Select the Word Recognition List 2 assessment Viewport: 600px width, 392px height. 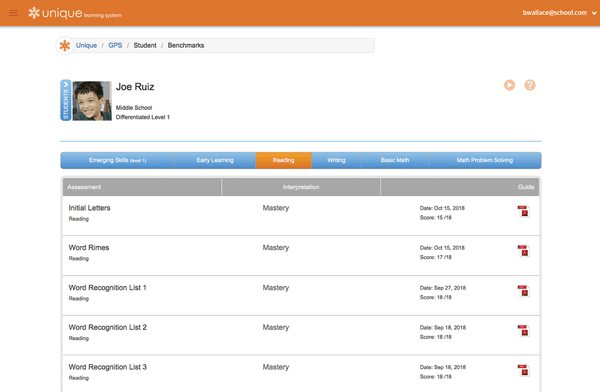108,327
